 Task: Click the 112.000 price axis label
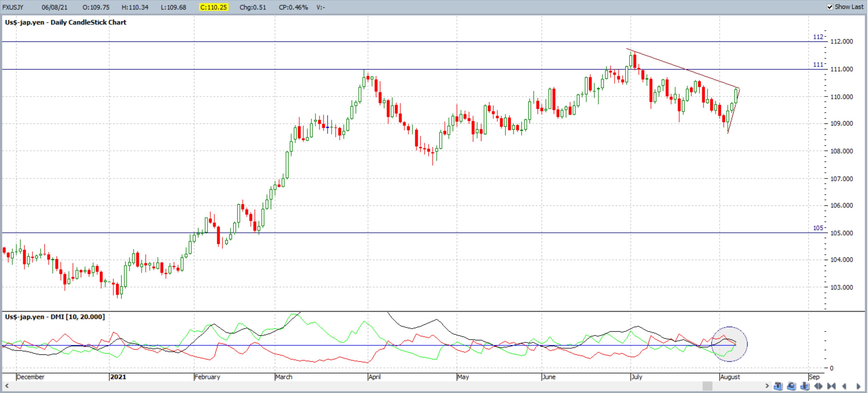point(842,41)
